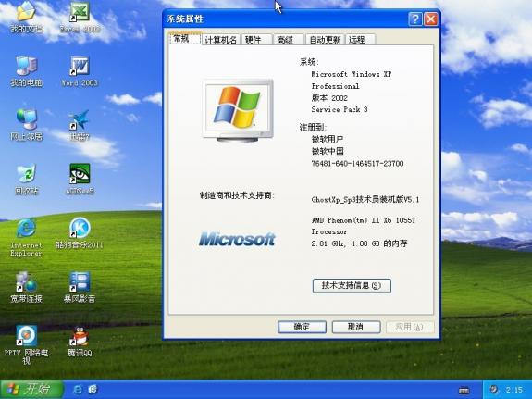Image resolution: width=532 pixels, height=399 pixels.
Task: Click the 技术支持信息 button
Action: 352,285
